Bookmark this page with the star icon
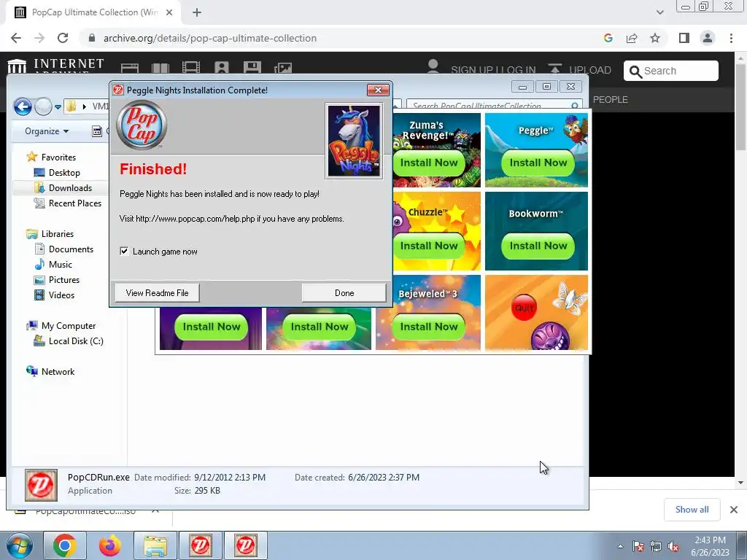This screenshot has height=560, width=747. point(655,38)
